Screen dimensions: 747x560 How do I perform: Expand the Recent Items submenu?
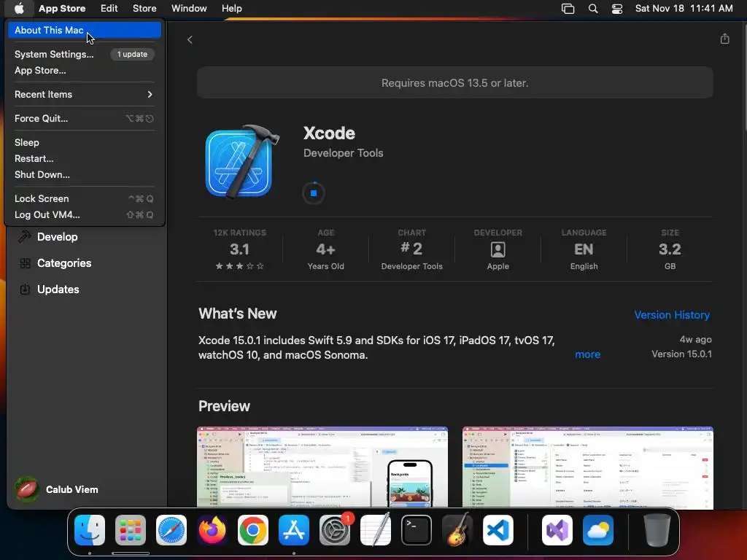85,94
